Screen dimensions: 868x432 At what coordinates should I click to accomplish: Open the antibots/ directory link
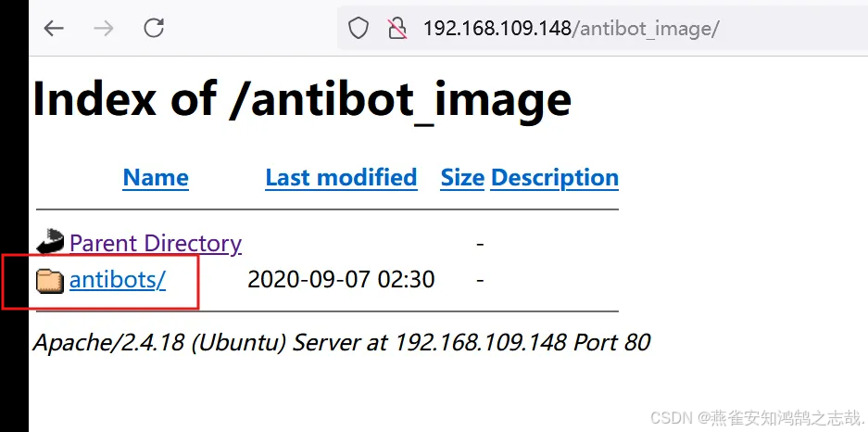pyautogui.click(x=118, y=280)
